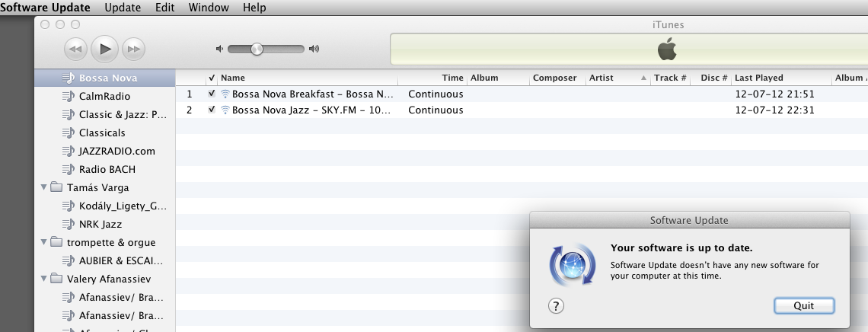868x332 pixels.
Task: Click the radio stream icon of Bossa Nova Jazz
Action: (225, 110)
